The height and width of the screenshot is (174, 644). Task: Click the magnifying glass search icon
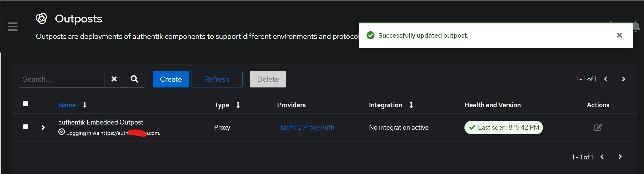pyautogui.click(x=134, y=79)
